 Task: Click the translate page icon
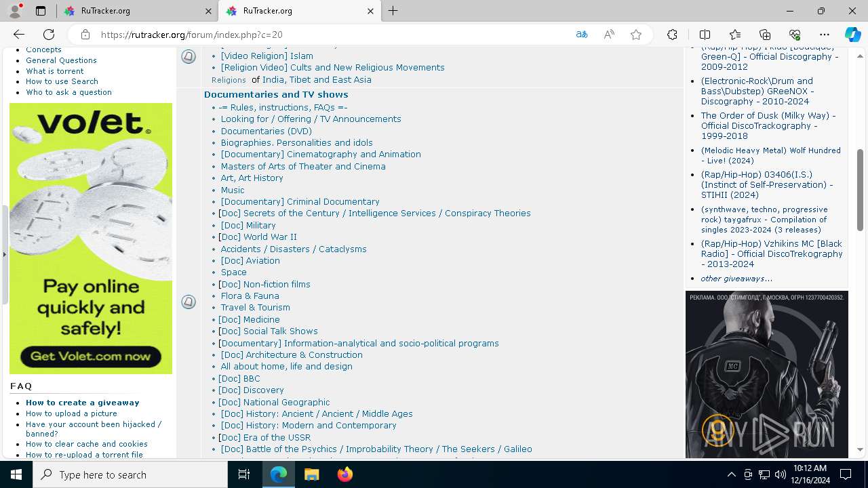coord(582,35)
